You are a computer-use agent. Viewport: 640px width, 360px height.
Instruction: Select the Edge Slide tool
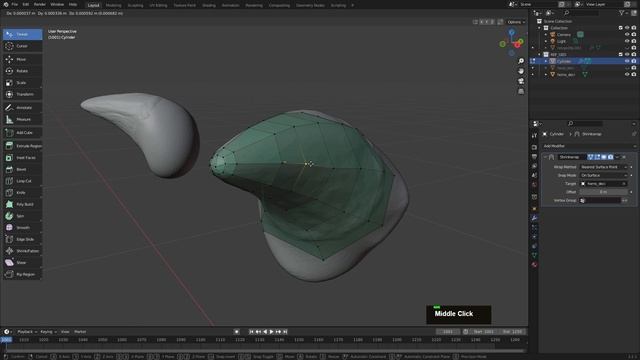22,239
